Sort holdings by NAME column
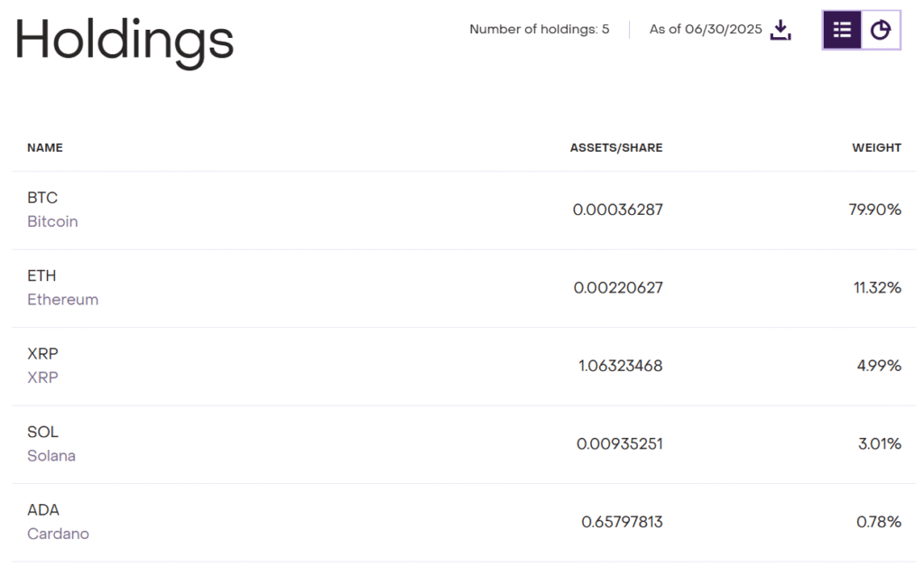 coord(45,147)
